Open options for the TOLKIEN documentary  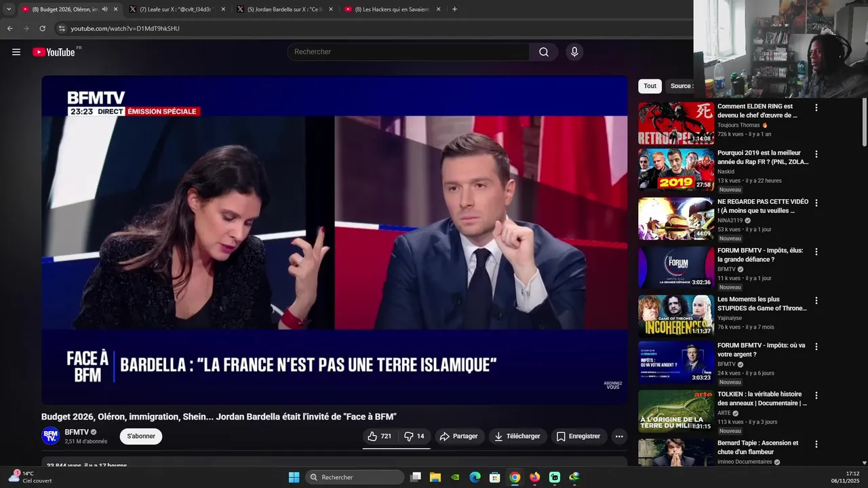point(816,395)
